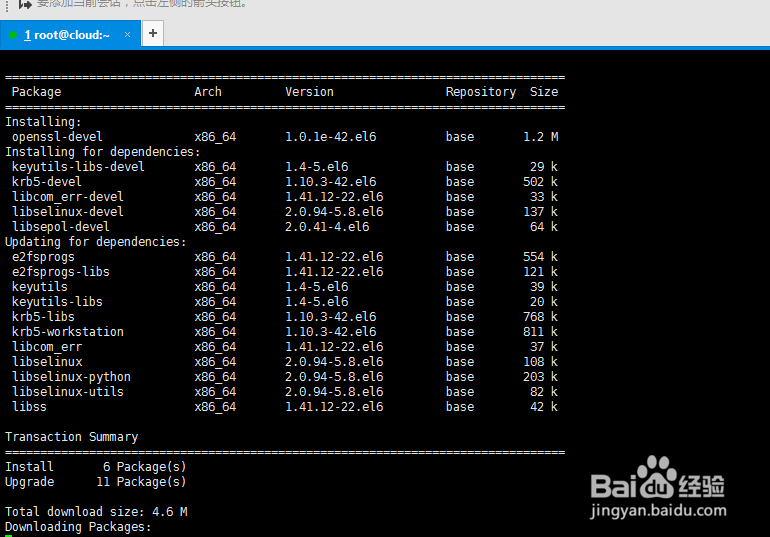Select the root@cloud:~ session tab

(x=70, y=34)
